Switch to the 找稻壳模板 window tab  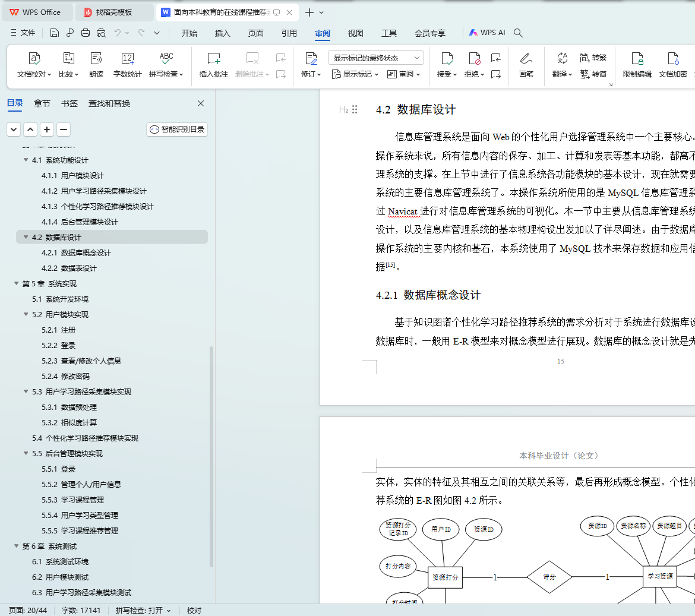(114, 12)
